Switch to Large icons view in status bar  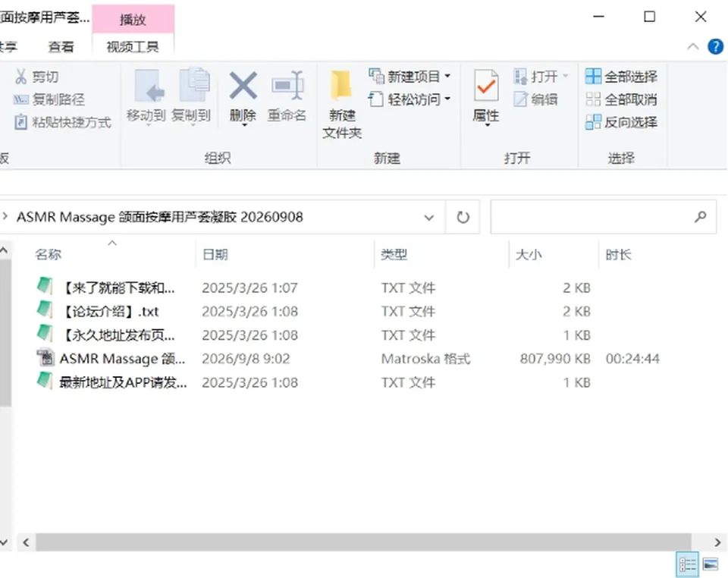711,564
